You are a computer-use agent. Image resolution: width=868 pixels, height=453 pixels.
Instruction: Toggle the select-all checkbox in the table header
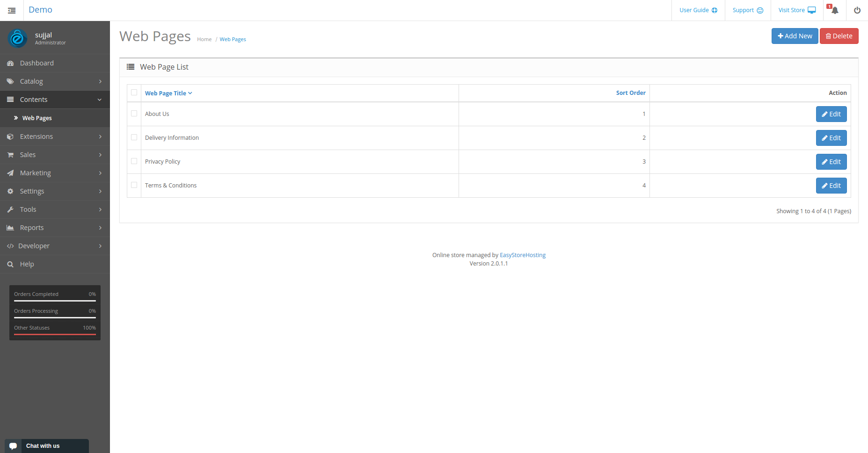click(134, 93)
